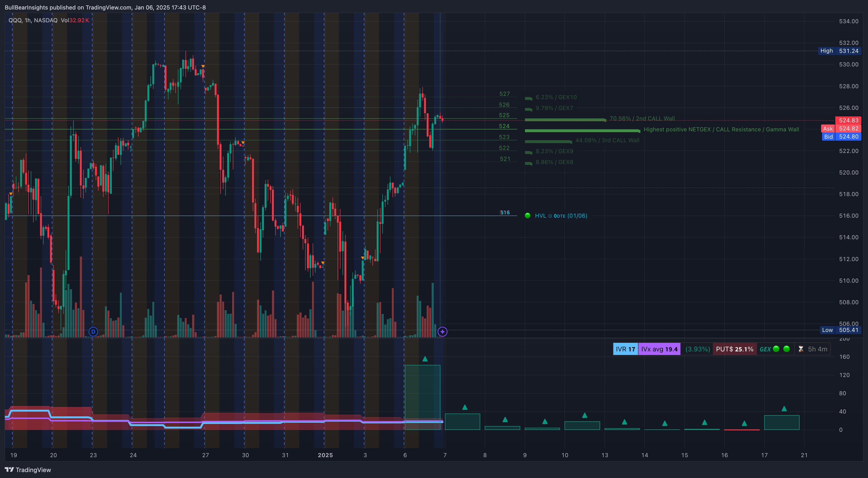Click the 527 strike level label

point(504,94)
